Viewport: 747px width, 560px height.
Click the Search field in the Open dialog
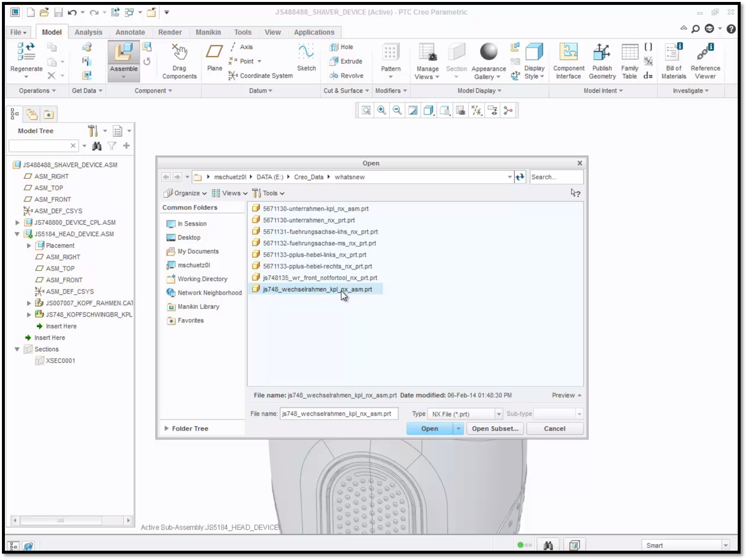point(556,177)
